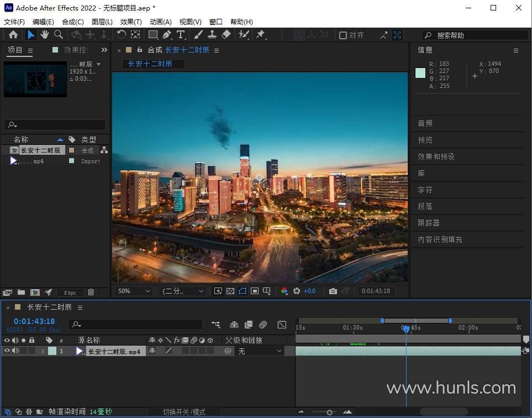Click the Home icon in toolbar

point(13,35)
